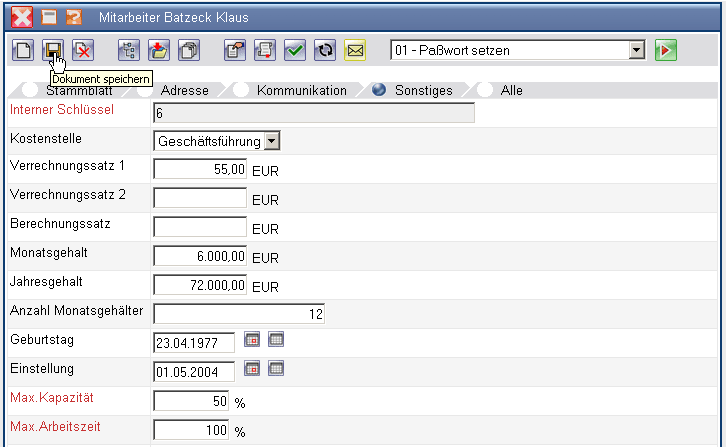Open grid calendar icon beside Einstellung
Image resolution: width=726 pixels, height=447 pixels.
coord(276,369)
